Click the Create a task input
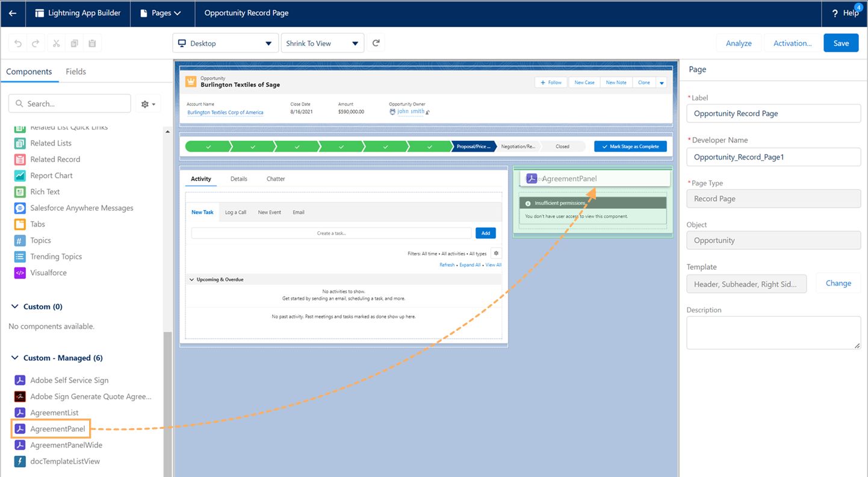Viewport: 868px width, 477px height. [x=332, y=233]
